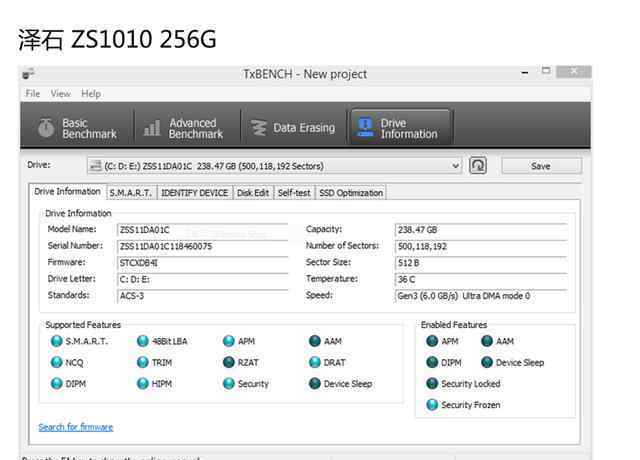Click the Sector Size field 512 B
This screenshot has width=640, height=460.
point(481,263)
